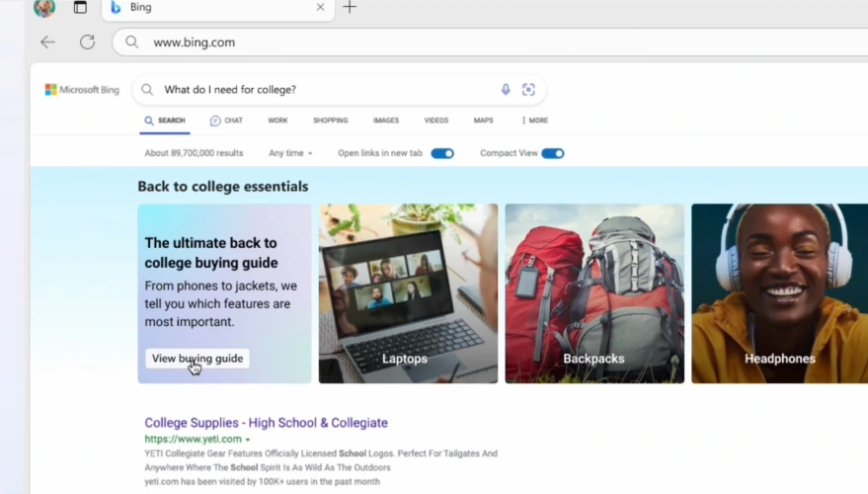Expand the yeti.com URL dropdown arrow
868x494 pixels.
pos(248,440)
